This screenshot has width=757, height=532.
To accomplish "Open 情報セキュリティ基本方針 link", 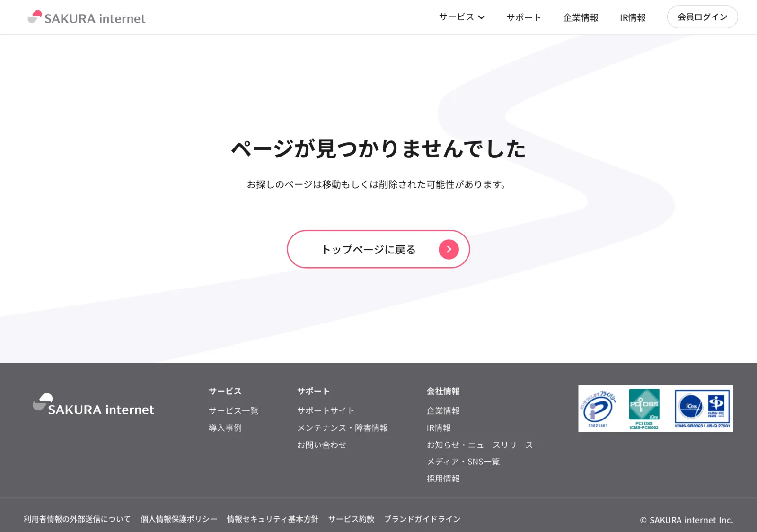I will pyautogui.click(x=273, y=519).
